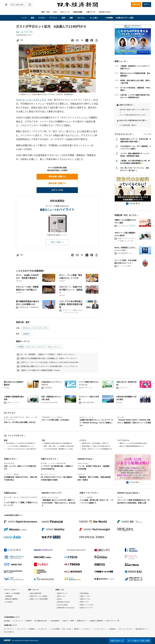Open the アクセスランキング section heading

(124, 134)
